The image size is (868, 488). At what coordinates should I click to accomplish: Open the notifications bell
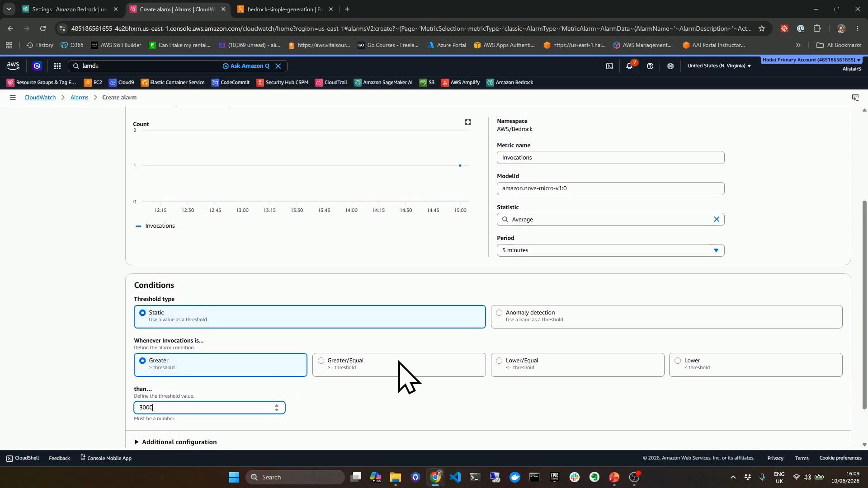(629, 66)
